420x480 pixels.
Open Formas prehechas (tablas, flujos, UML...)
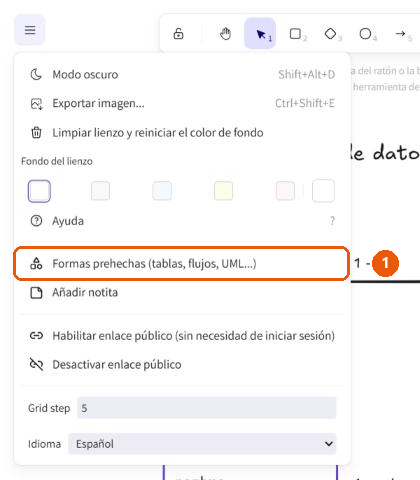coord(182,264)
